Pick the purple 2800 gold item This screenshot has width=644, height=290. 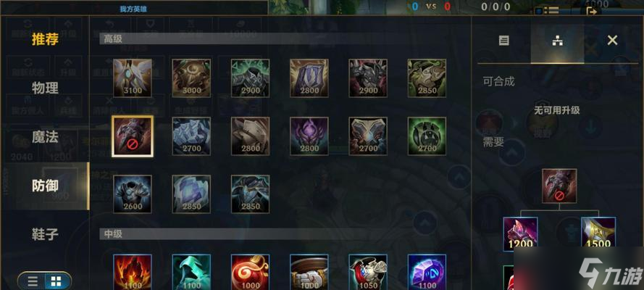[x=309, y=136]
